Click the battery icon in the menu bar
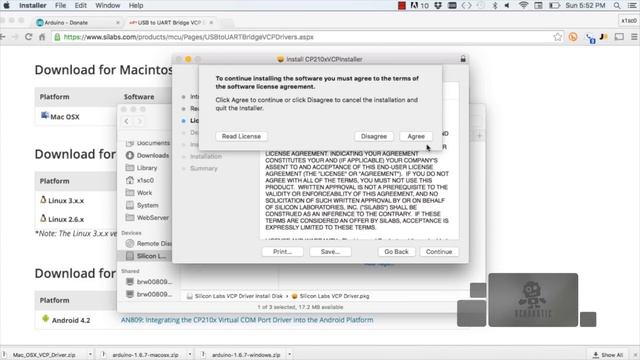 click(x=554, y=5)
